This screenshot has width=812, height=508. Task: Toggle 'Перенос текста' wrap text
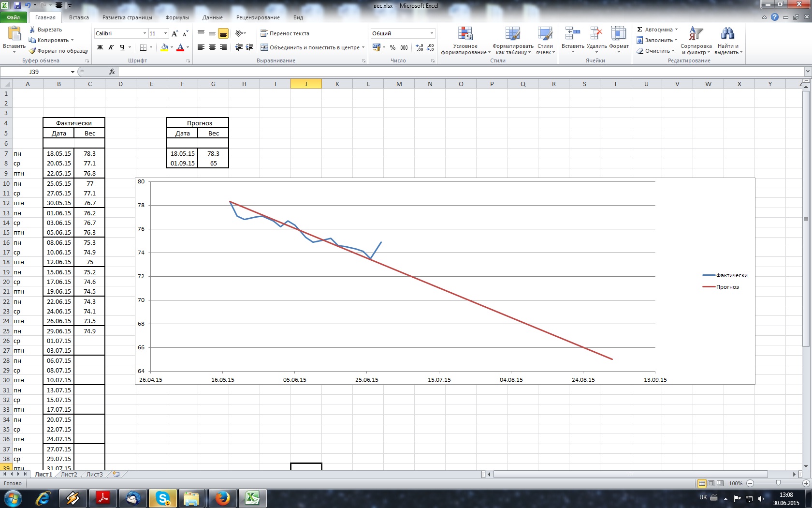coord(285,33)
